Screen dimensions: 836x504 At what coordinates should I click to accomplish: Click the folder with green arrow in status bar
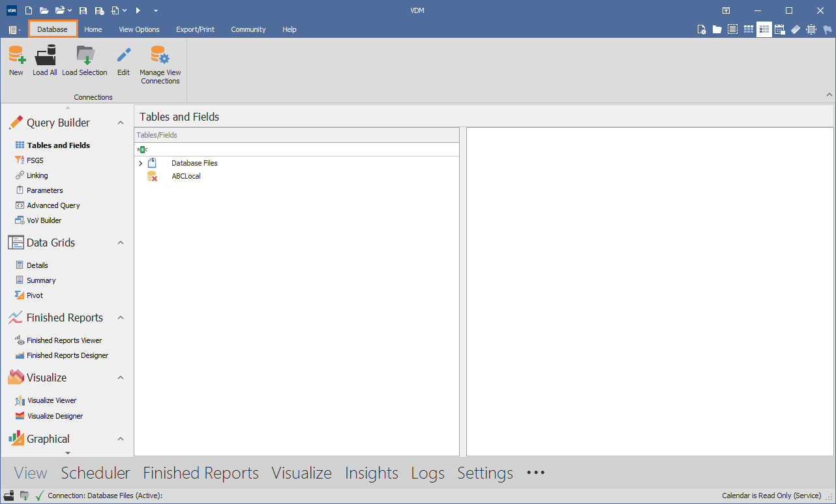[25, 496]
